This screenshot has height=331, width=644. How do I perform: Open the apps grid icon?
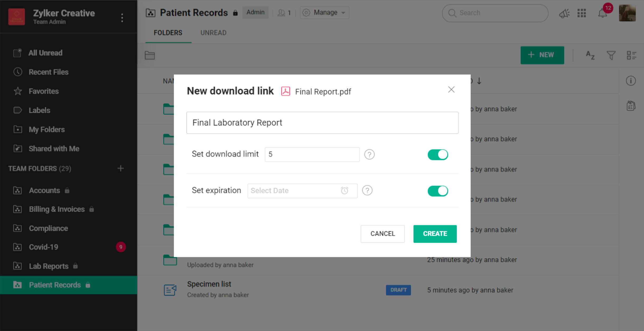point(582,13)
